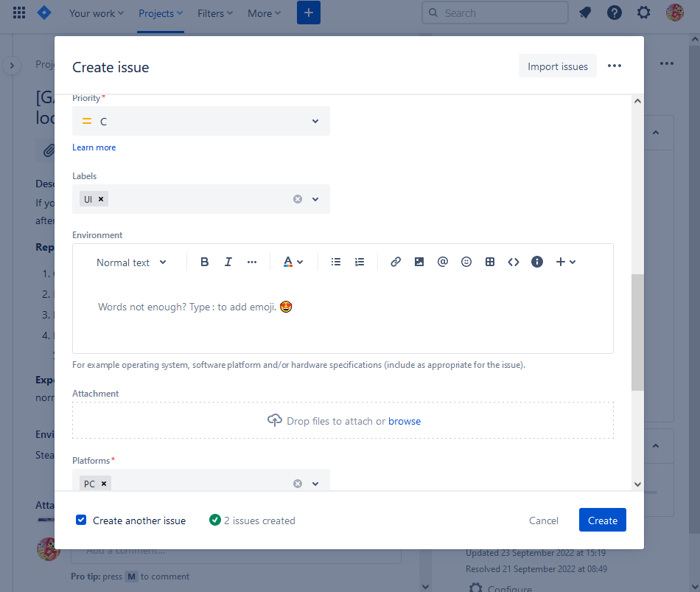
Task: Open the Filters menu
Action: tap(215, 13)
